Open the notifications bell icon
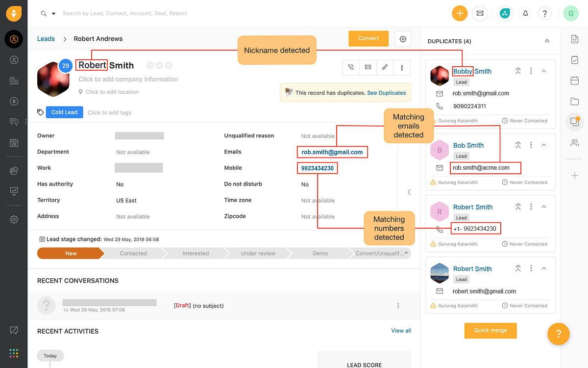This screenshot has height=368, width=588. click(x=525, y=13)
